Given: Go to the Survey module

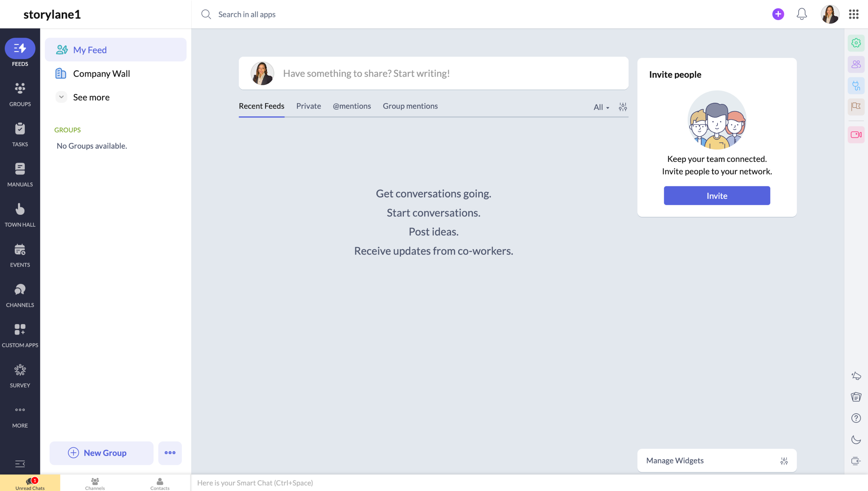Looking at the screenshot, I should click(x=20, y=376).
